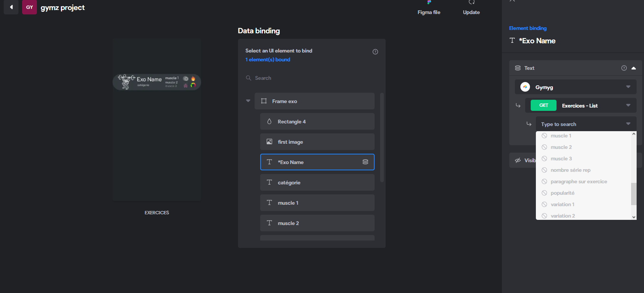Choose muscle 3 from the dropdown list
The width and height of the screenshot is (644, 293).
(x=583, y=159)
